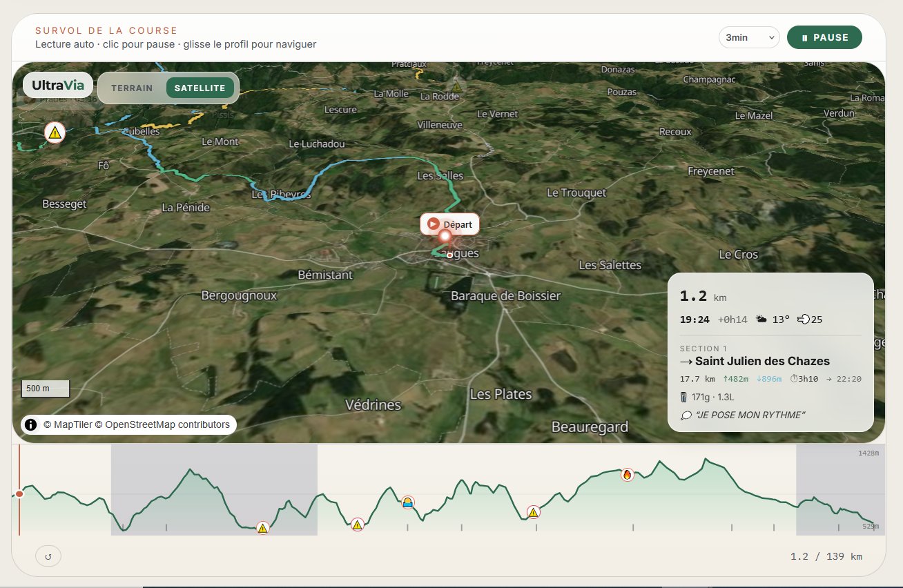This screenshot has height=588, width=903.
Task: Click the Le Trouquet map label
Action: coord(576,193)
